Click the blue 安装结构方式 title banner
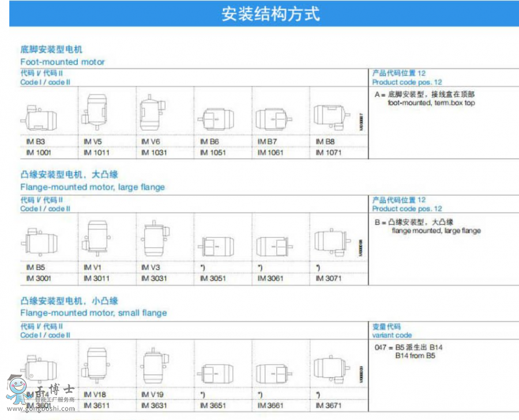Viewport: 519px width, 420px height. tap(270, 14)
